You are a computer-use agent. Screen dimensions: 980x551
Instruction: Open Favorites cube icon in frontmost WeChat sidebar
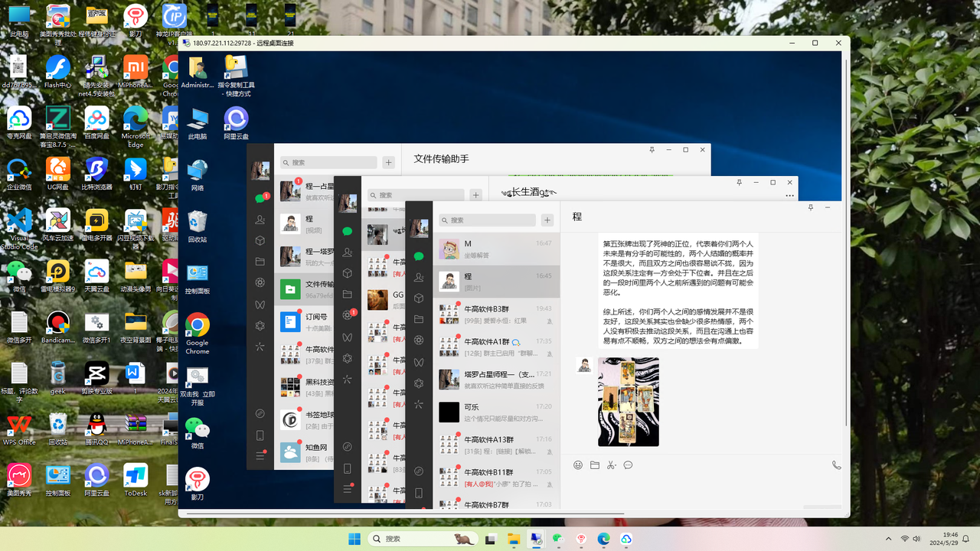click(419, 298)
